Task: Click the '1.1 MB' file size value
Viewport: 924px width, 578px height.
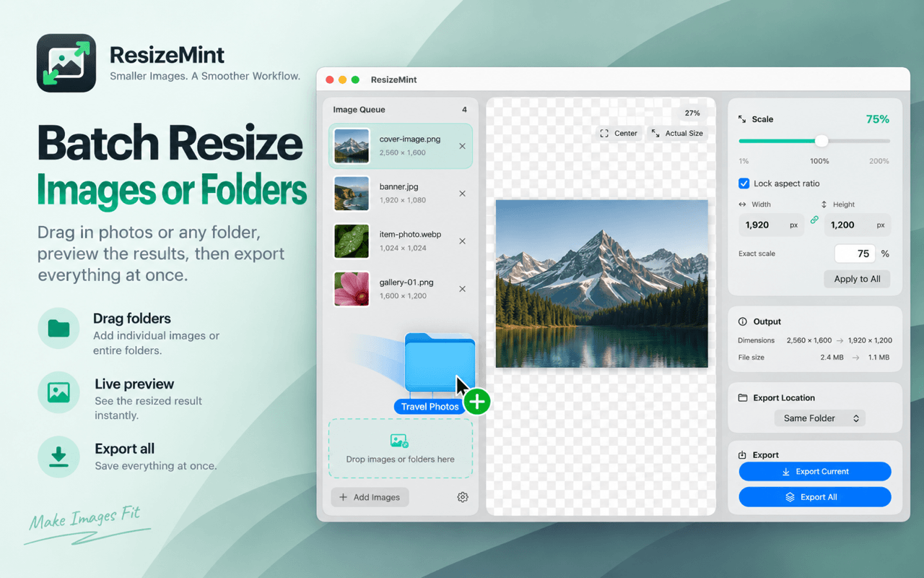Action: click(879, 358)
